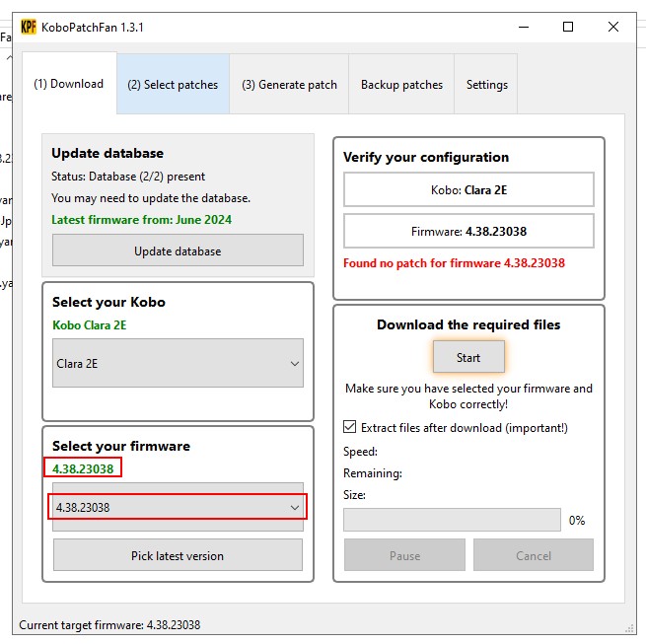Go to the Backup patches tab
Viewport: 646px width, 644px height.
(401, 85)
